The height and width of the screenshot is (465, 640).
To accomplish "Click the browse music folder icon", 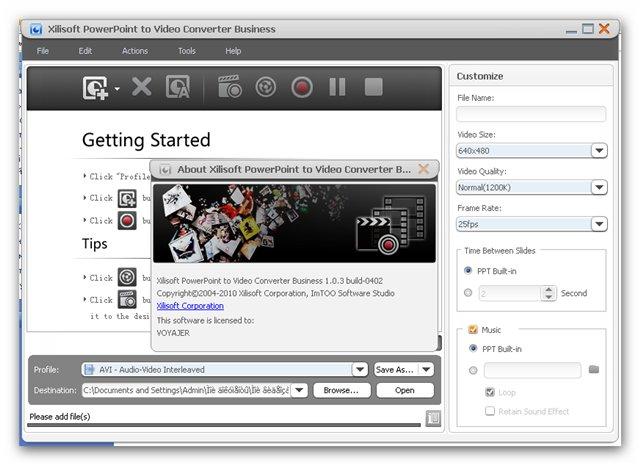I will coord(594,369).
